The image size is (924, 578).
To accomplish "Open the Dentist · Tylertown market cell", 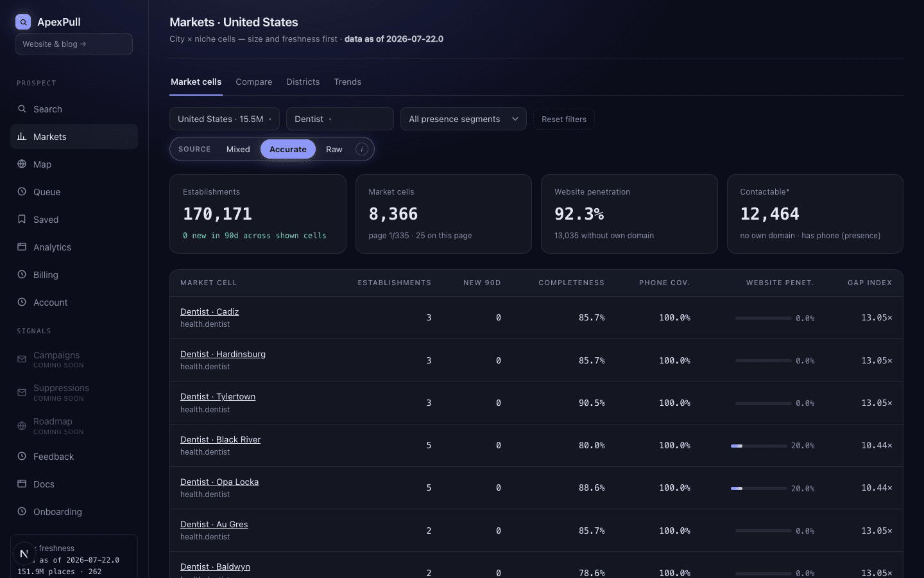I will 218,397.
